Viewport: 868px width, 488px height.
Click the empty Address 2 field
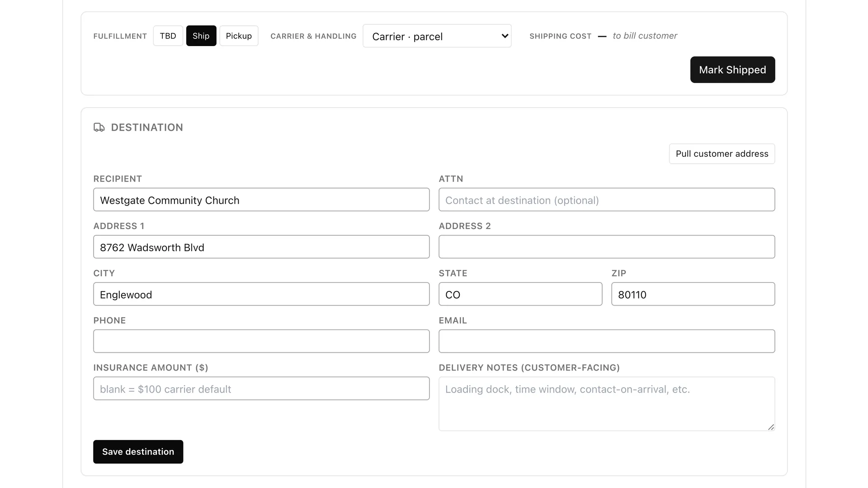point(607,247)
